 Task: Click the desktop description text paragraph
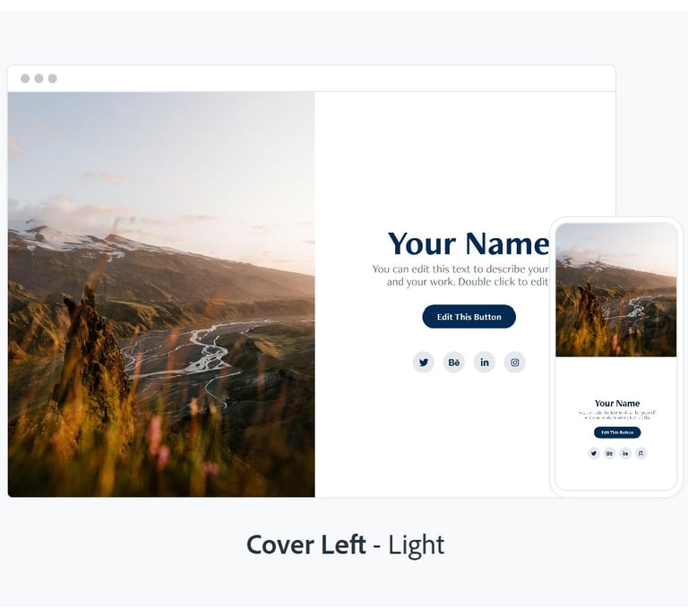tap(460, 276)
